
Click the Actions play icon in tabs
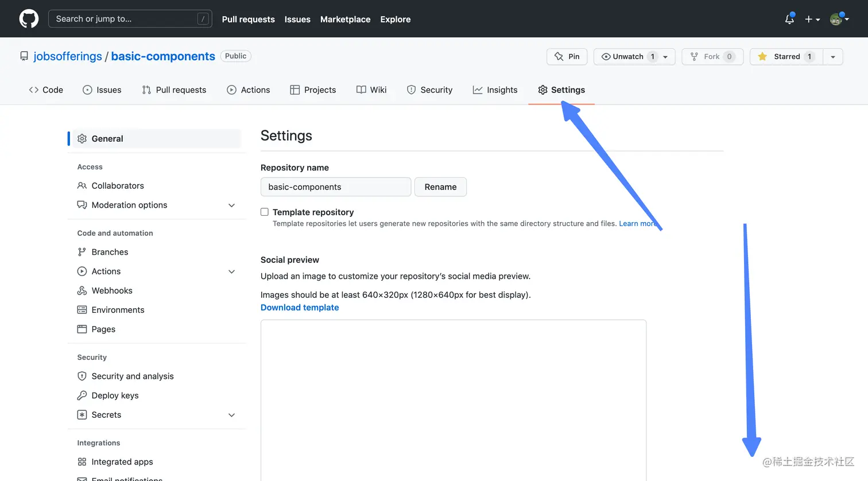coord(231,90)
